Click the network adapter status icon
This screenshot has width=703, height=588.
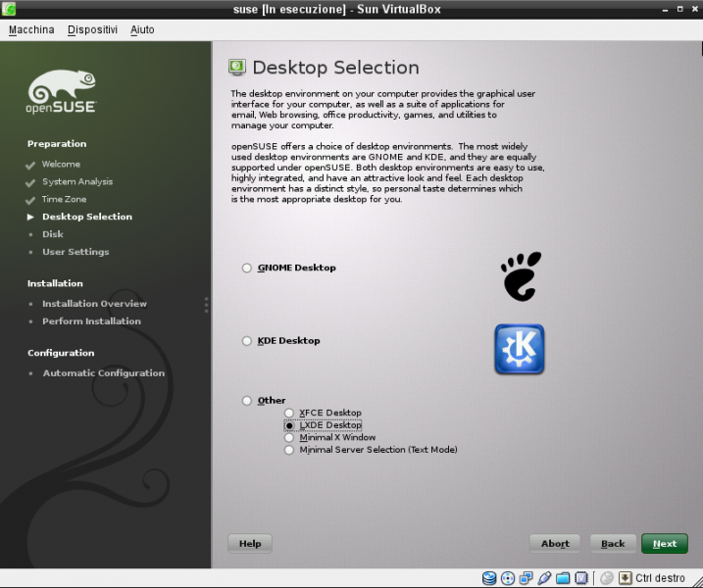(x=526, y=578)
